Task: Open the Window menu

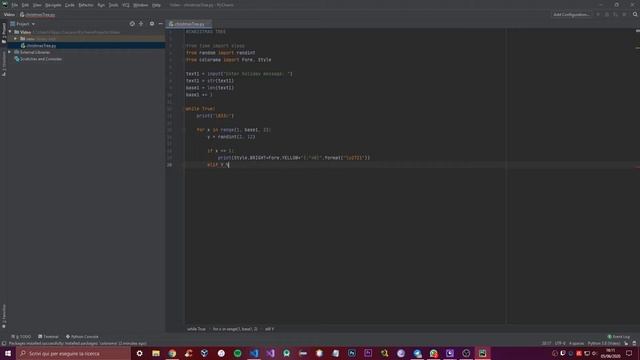Action: [141, 5]
